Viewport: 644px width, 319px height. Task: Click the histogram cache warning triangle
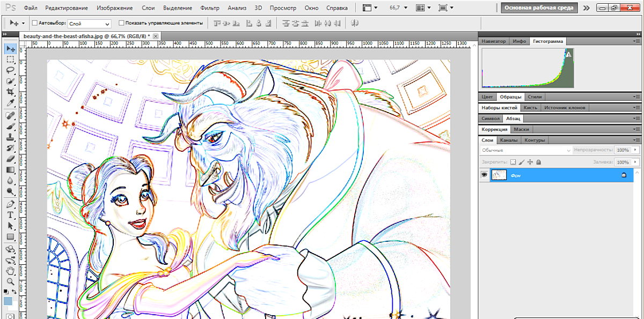coord(569,54)
